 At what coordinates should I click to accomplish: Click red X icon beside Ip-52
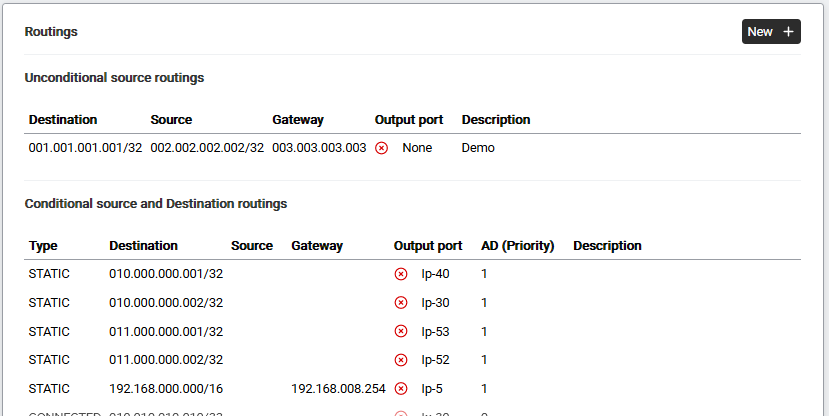coord(401,360)
